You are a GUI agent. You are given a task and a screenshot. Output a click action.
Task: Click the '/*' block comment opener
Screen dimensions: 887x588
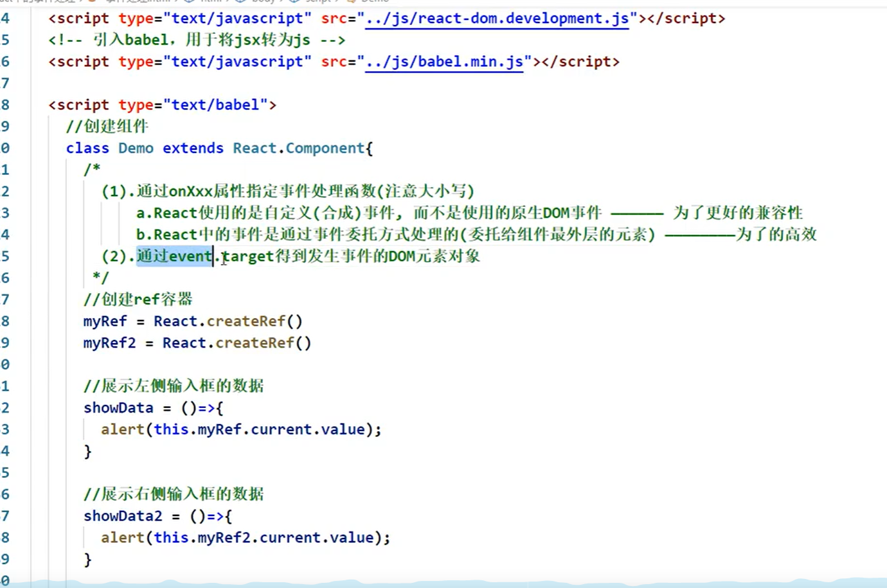(x=92, y=170)
